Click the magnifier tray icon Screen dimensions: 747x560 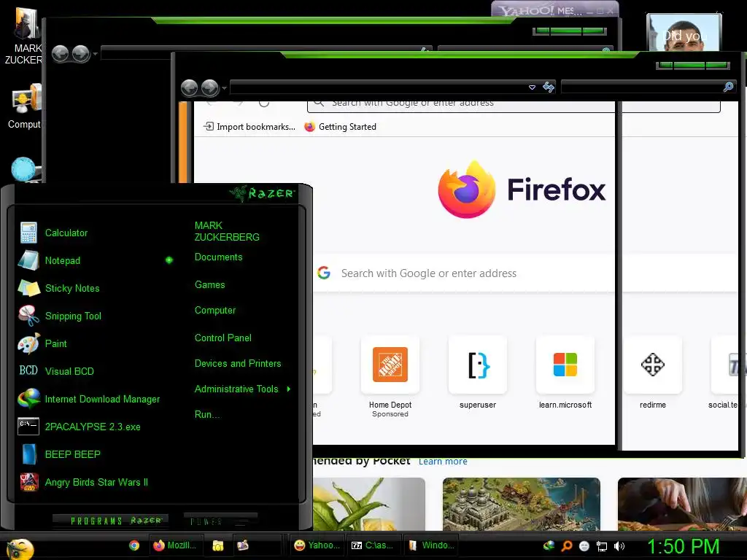point(566,546)
